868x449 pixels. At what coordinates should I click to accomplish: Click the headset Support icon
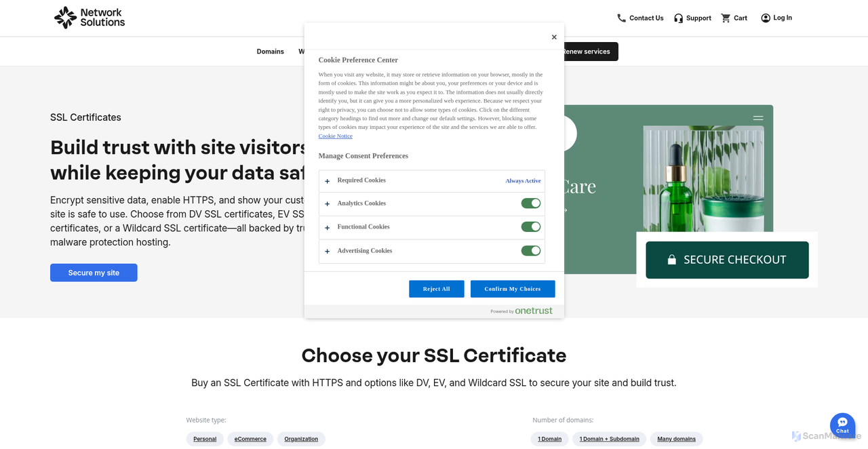(677, 18)
